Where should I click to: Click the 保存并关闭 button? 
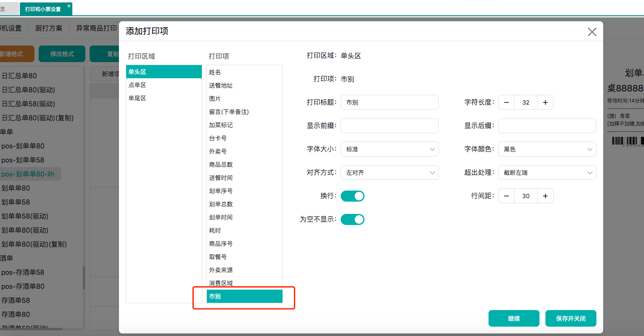point(571,319)
